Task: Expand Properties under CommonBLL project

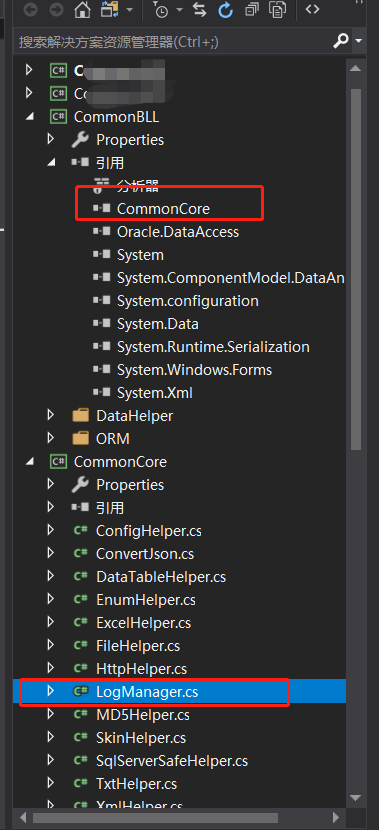Action: pos(51,139)
